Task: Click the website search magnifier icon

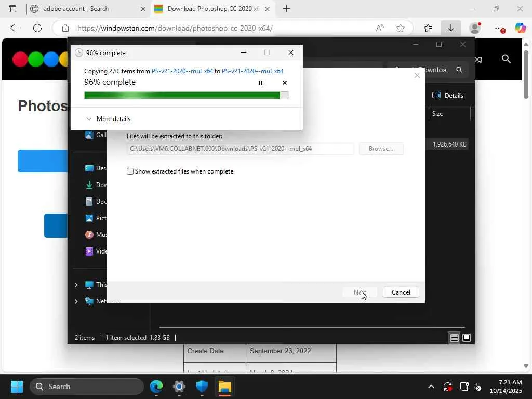Action: point(506,59)
